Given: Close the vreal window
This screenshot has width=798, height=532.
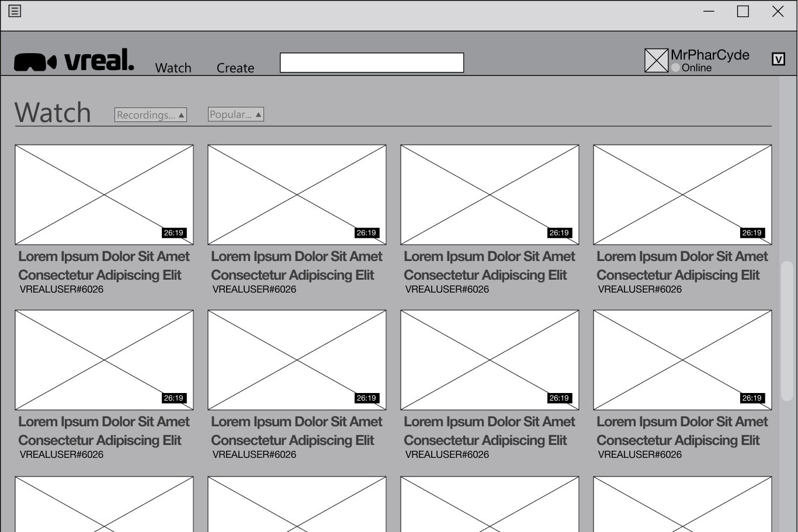Looking at the screenshot, I should pyautogui.click(x=778, y=11).
